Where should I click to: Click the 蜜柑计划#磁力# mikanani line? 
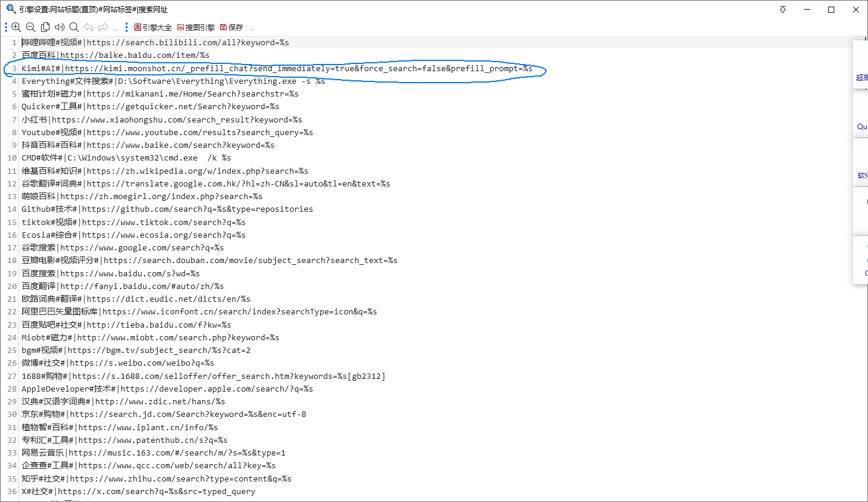tap(160, 94)
